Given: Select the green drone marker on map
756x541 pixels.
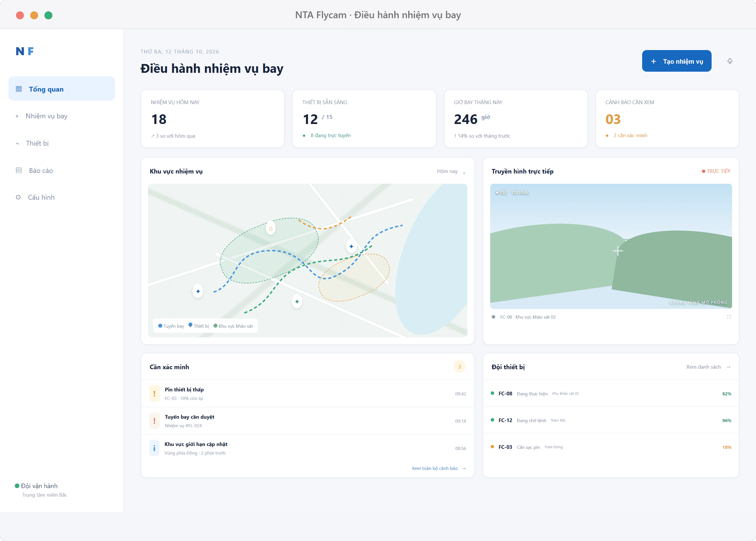Looking at the screenshot, I should click(297, 302).
